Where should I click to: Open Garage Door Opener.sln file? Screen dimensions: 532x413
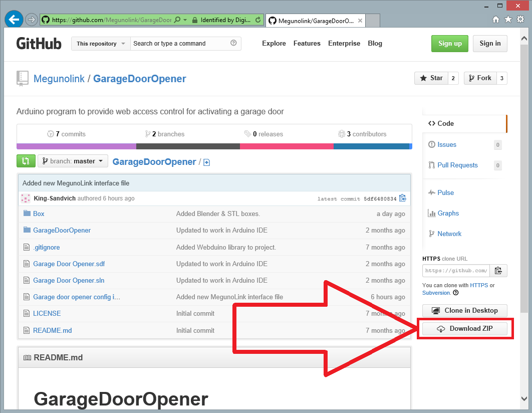[69, 280]
